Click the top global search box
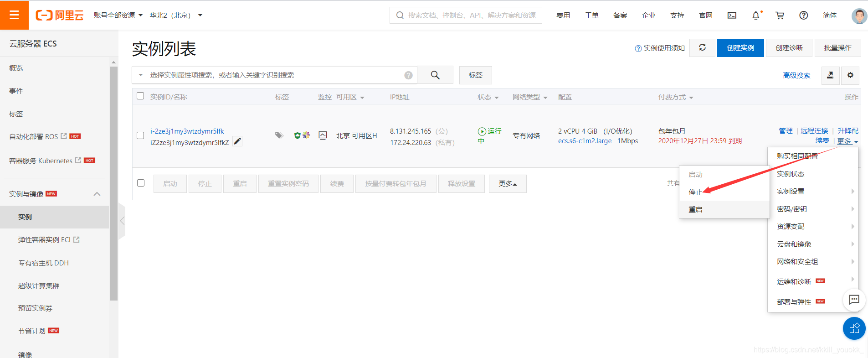This screenshot has width=868, height=358. (466, 16)
